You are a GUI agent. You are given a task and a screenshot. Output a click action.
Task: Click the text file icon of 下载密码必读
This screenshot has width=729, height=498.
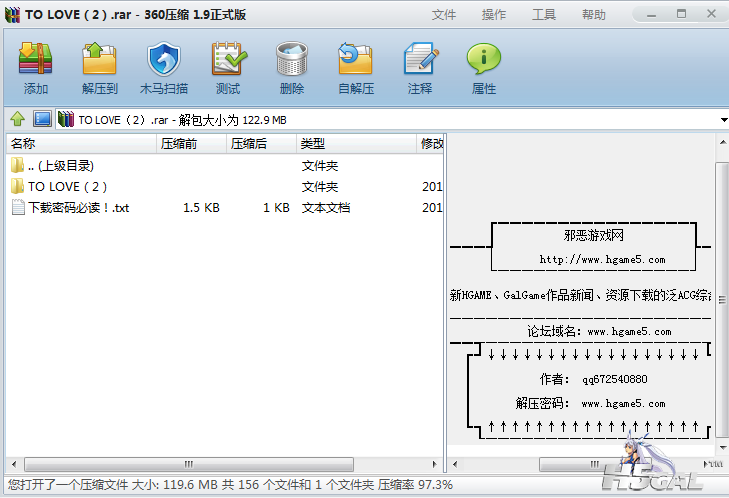tap(18, 207)
